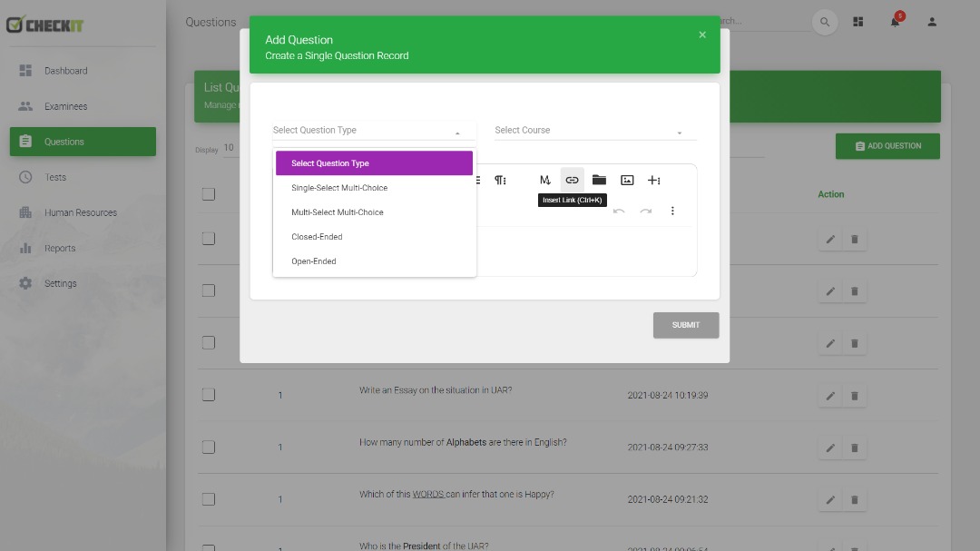Image resolution: width=980 pixels, height=551 pixels.
Task: Close the Add Question dialog
Action: coord(702,35)
